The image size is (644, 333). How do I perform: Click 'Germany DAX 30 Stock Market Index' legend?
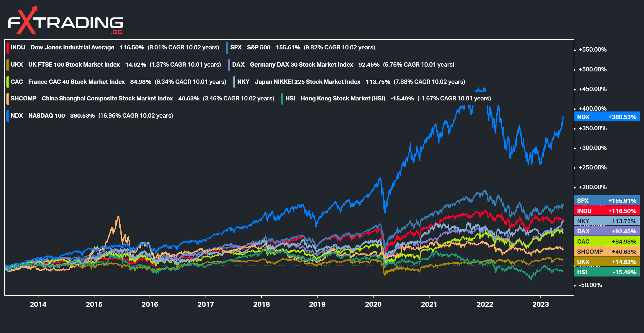coord(302,65)
